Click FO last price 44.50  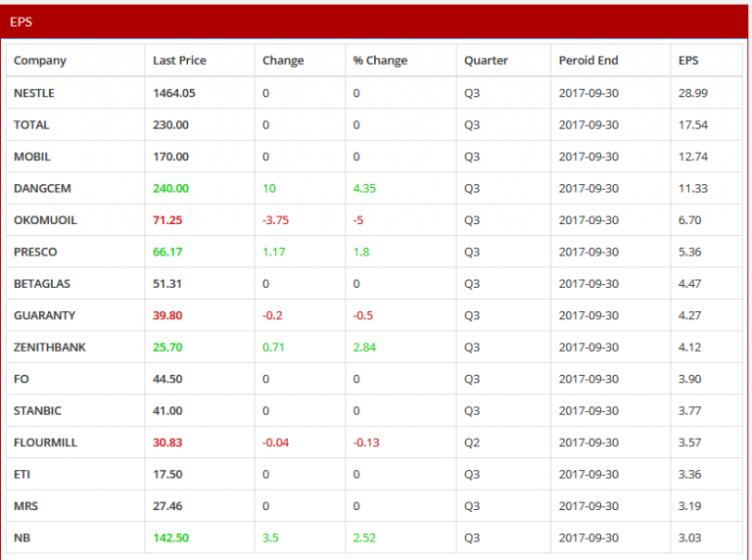[x=167, y=379]
